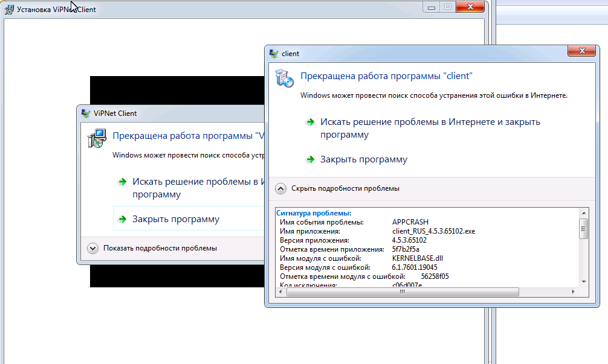
Task: Collapse details with the Скрыть подробности проблемы chevron
Action: coord(280,188)
